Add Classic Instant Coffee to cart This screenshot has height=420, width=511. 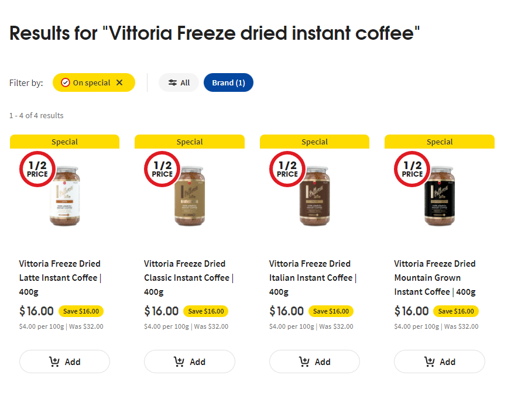click(x=189, y=362)
